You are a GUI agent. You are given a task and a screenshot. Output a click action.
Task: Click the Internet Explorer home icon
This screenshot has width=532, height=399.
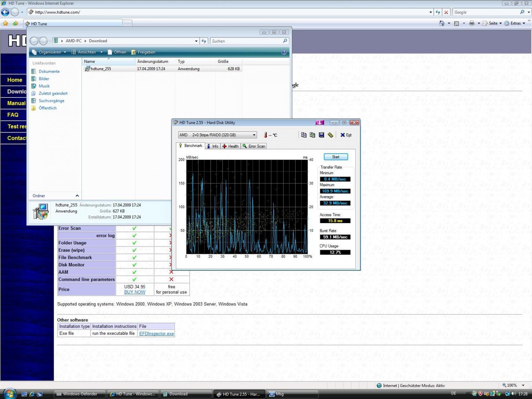click(x=442, y=23)
